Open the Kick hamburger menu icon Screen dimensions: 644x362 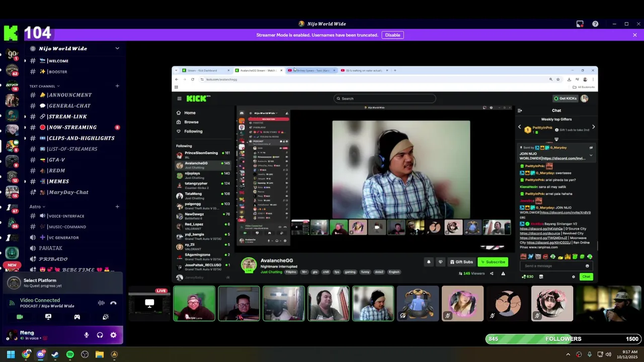179,99
